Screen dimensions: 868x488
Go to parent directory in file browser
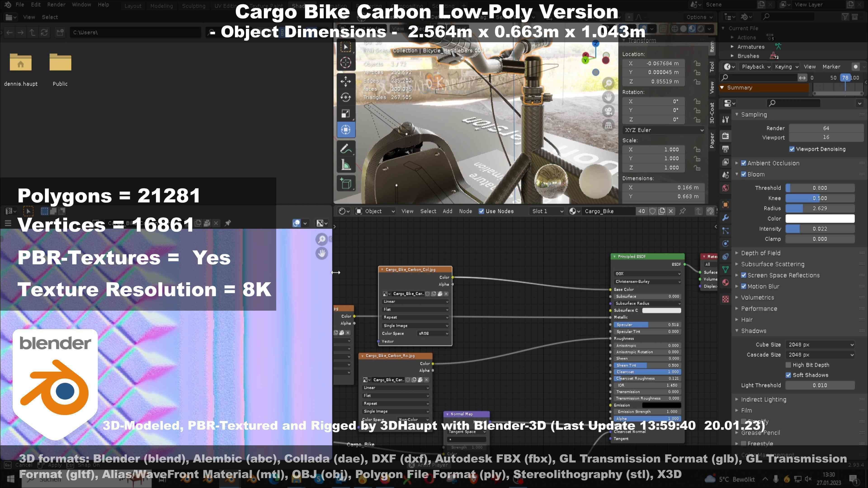[x=32, y=32]
